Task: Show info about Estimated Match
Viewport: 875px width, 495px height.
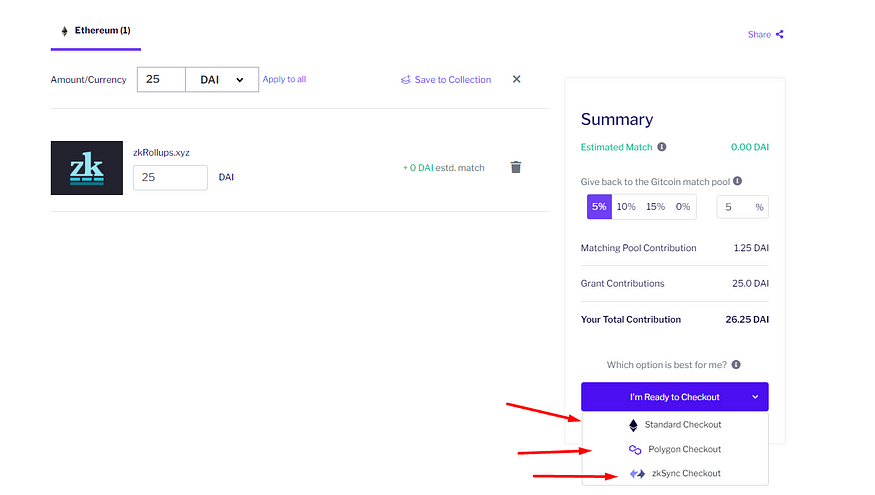Action: 662,147
